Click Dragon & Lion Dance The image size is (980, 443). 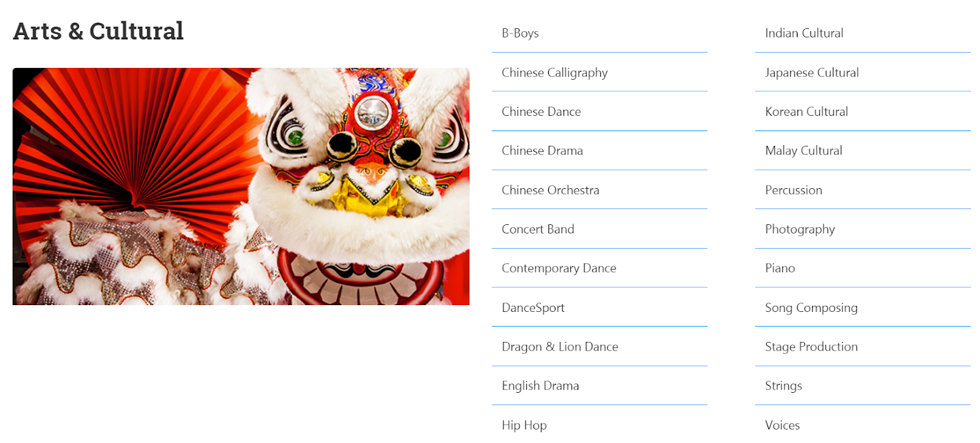tap(560, 347)
